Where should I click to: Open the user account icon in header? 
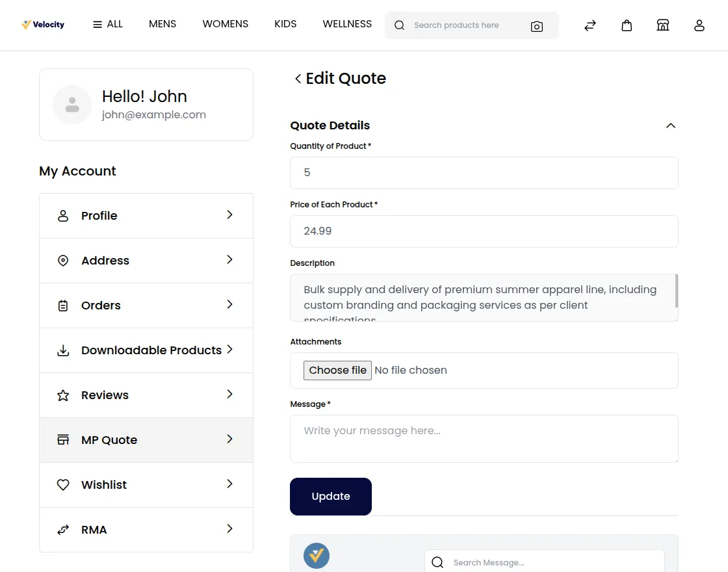click(699, 25)
